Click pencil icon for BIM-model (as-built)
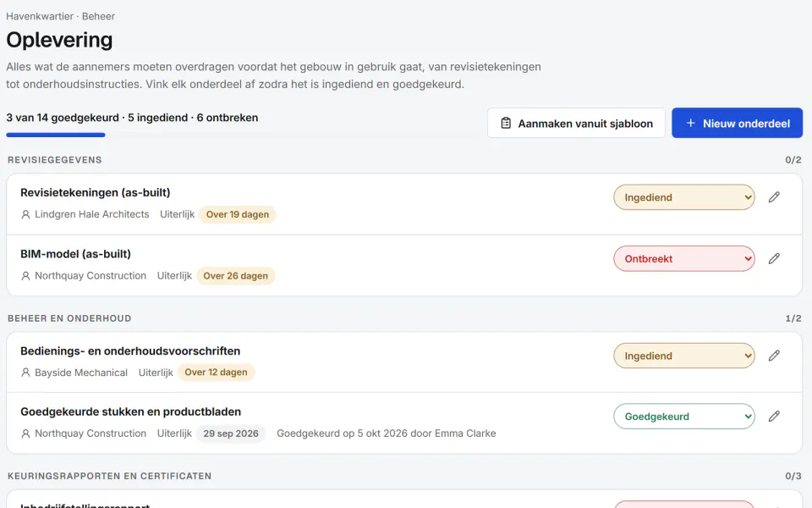The width and height of the screenshot is (812, 508). [774, 258]
